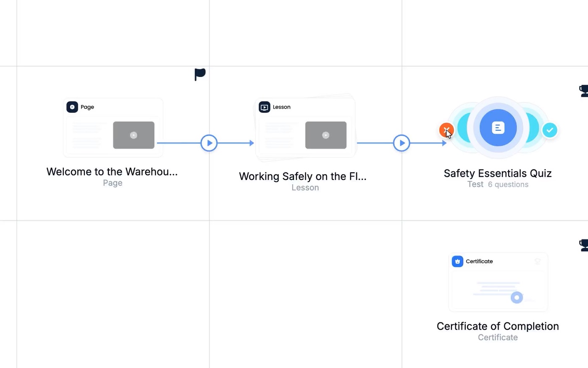Click the trophy icon beside the certificate row

[584, 245]
